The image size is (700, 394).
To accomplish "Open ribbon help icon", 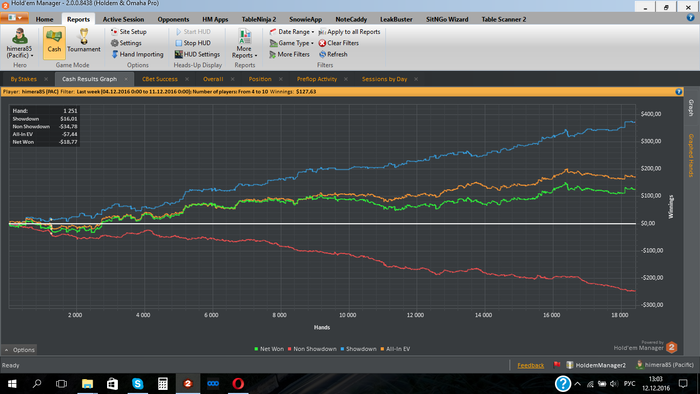I will 691,17.
